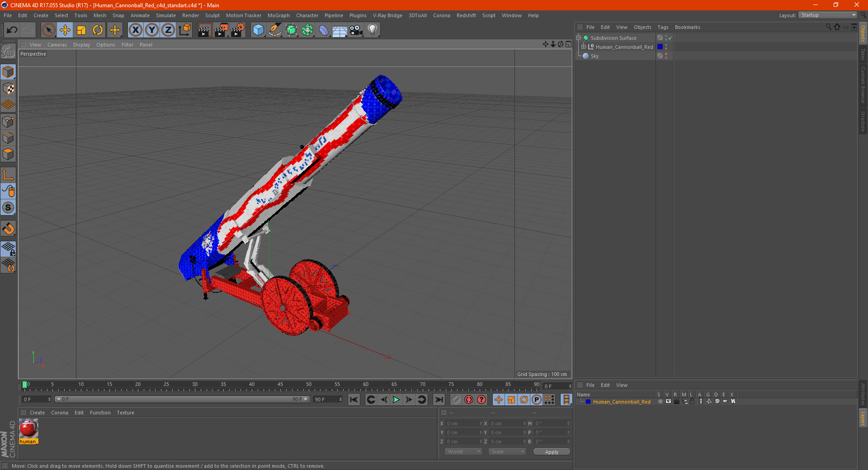Open the Deformer bend icon
The width and height of the screenshot is (868, 470).
click(324, 30)
